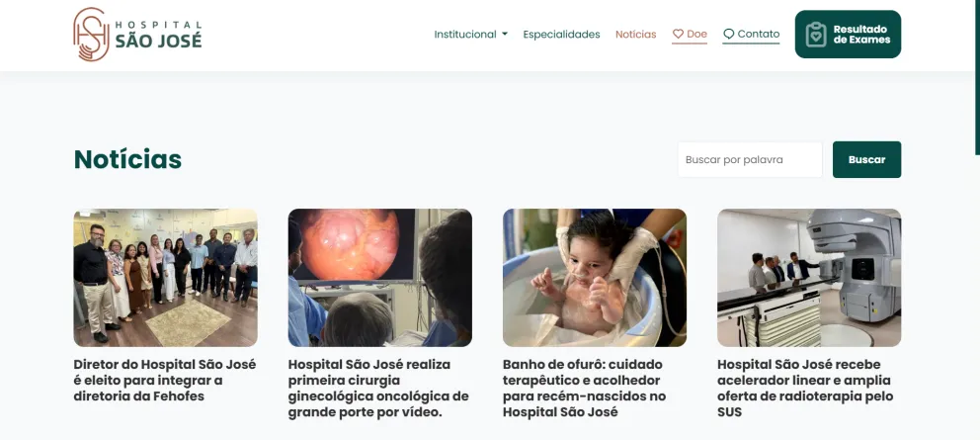Image resolution: width=980 pixels, height=440 pixels.
Task: Open the Doe donation link
Action: [x=690, y=35]
